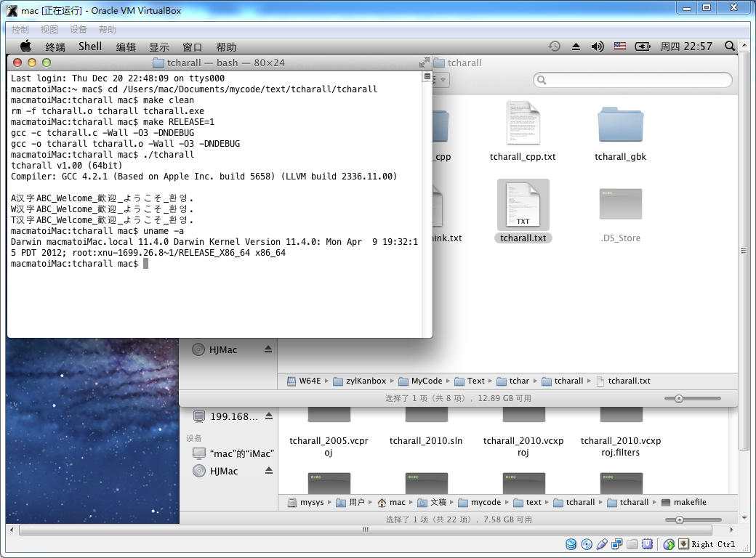Click makefile in the lower path bar
Screen dimensions: 756x558
coord(684,502)
